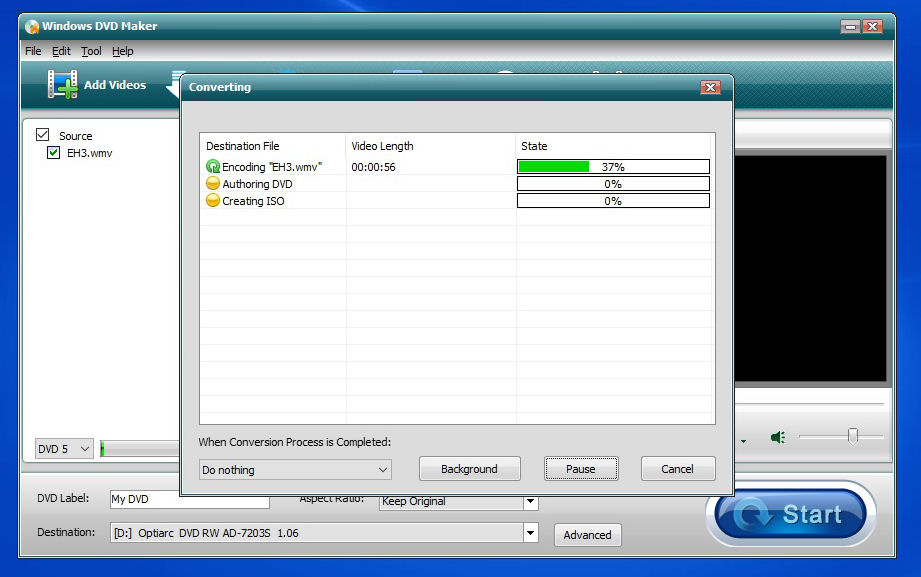The width and height of the screenshot is (921, 577).
Task: Click the playback seek bar under the preview
Action: click(x=809, y=404)
